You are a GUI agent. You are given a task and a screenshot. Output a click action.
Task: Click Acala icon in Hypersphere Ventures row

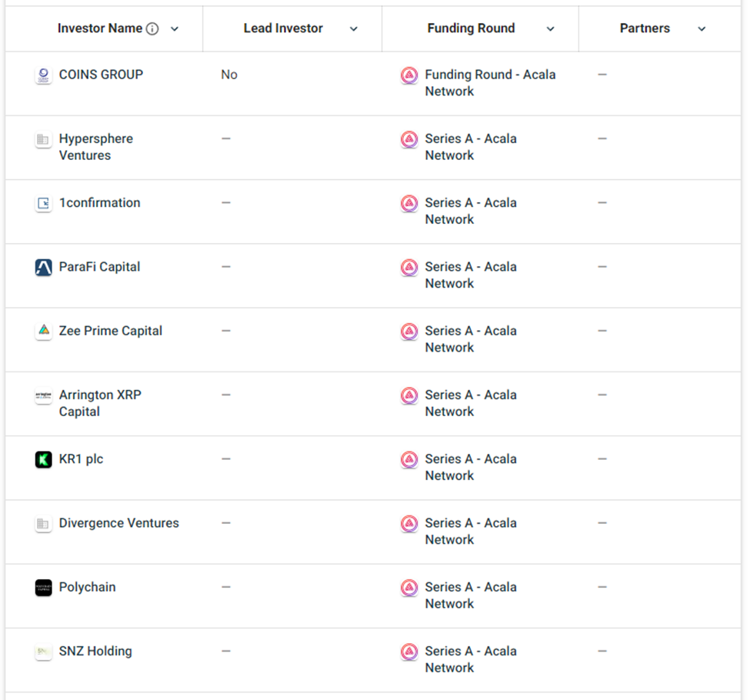pyautogui.click(x=409, y=139)
